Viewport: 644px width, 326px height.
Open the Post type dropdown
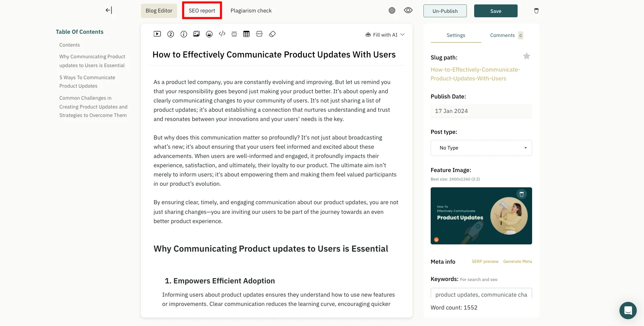(481, 148)
